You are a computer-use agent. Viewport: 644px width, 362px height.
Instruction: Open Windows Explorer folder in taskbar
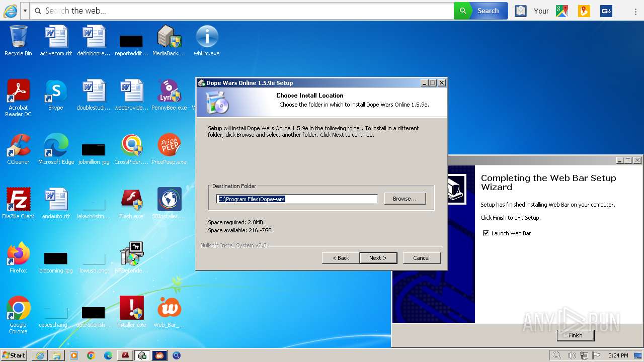click(57, 355)
